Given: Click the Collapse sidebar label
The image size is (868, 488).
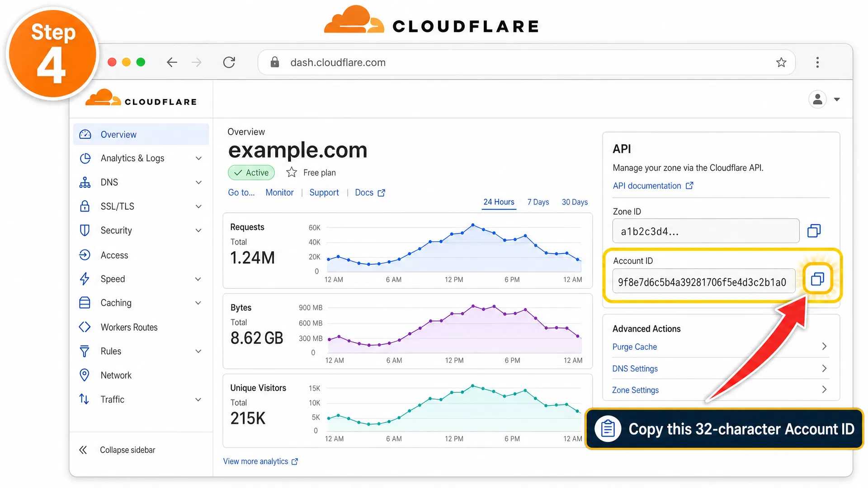Looking at the screenshot, I should [x=127, y=450].
